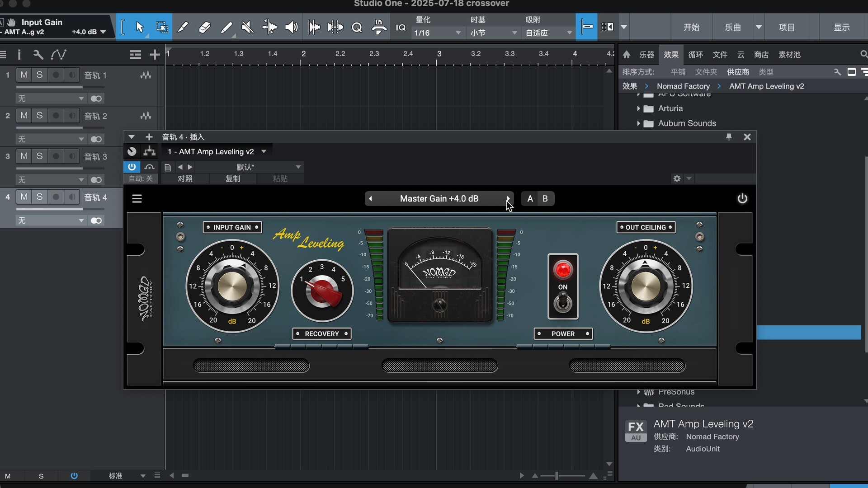
Task: Go to previous plugin preset arrow
Action: [370, 199]
